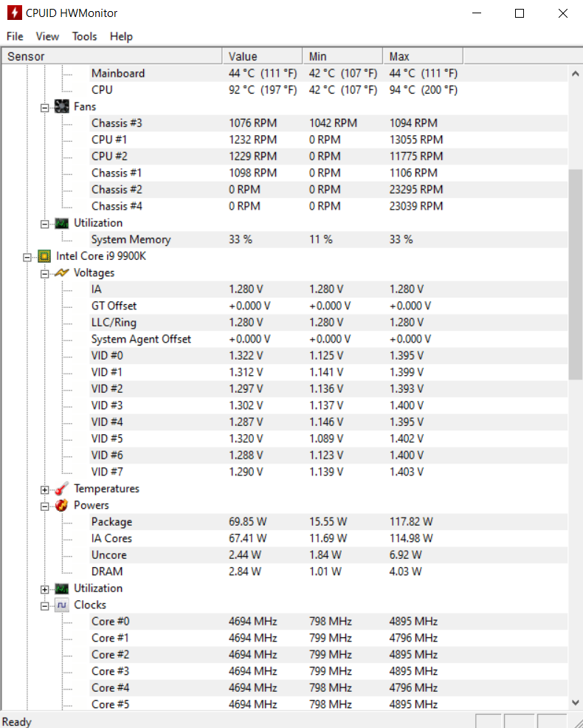Expand the Utilization node below Powers

[44, 590]
